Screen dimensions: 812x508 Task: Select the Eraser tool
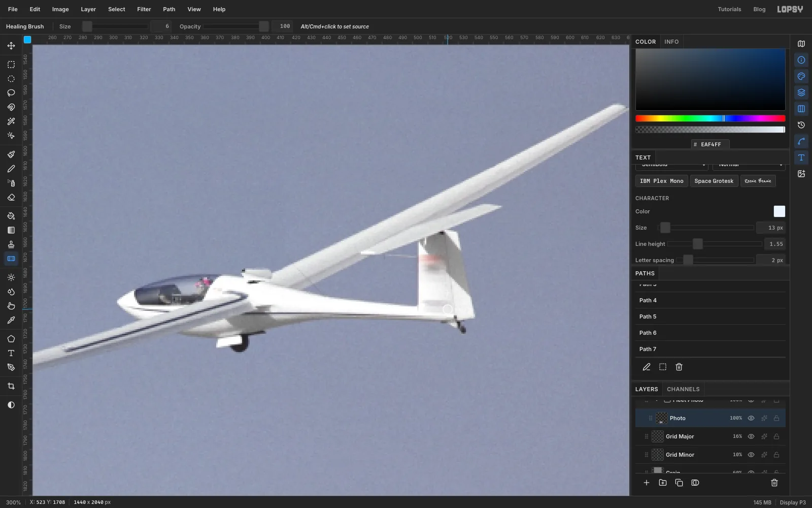tap(11, 197)
